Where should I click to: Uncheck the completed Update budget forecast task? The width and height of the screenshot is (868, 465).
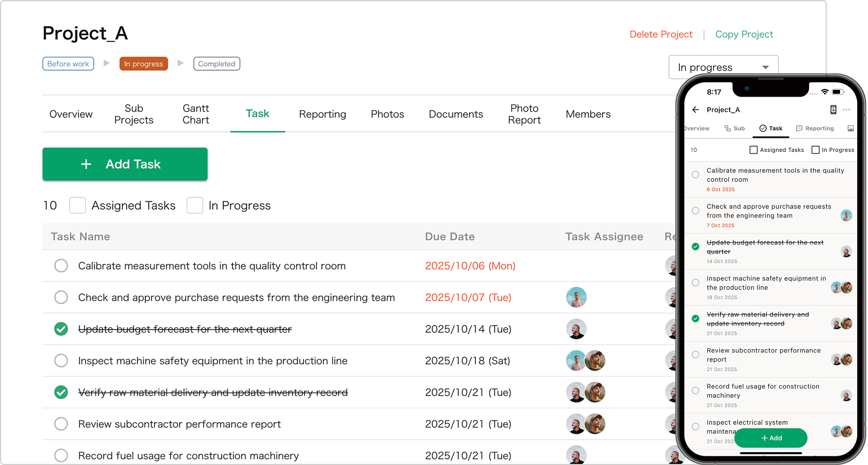61,329
